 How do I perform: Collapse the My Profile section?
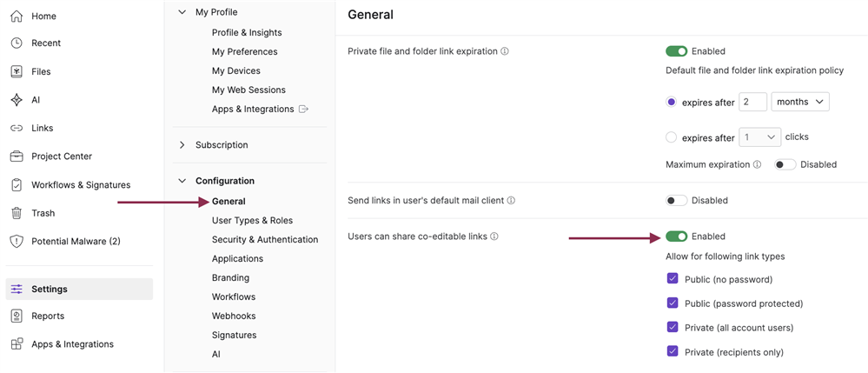(x=182, y=12)
